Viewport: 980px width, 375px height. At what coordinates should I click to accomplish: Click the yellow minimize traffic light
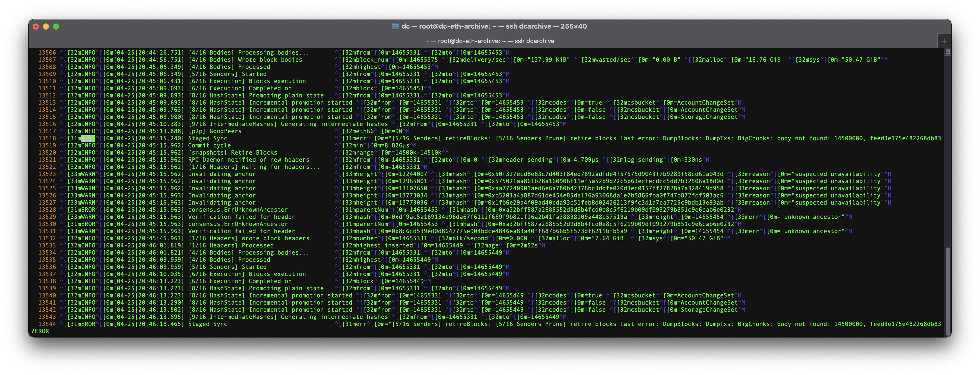[46, 26]
